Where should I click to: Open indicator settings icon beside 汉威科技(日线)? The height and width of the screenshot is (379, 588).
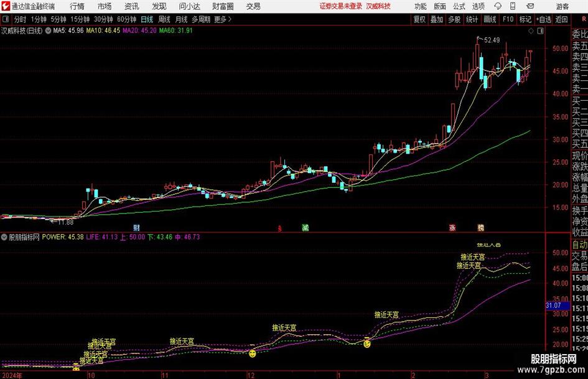[x=48, y=30]
